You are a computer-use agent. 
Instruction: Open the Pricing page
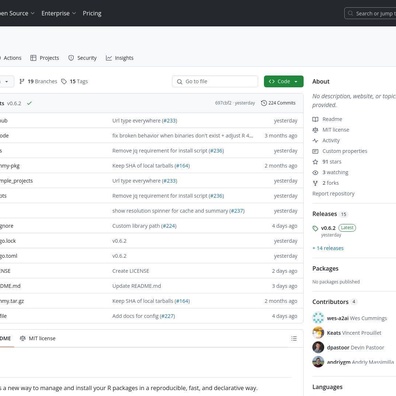[92, 13]
